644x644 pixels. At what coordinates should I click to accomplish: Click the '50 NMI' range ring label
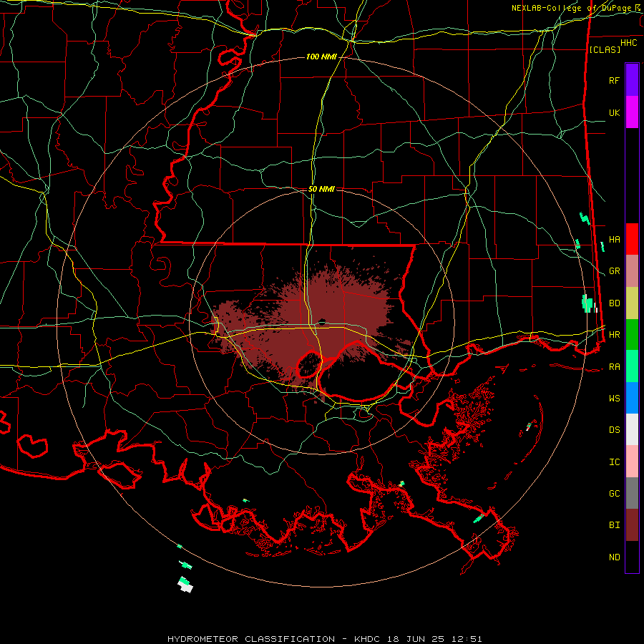coord(321,189)
